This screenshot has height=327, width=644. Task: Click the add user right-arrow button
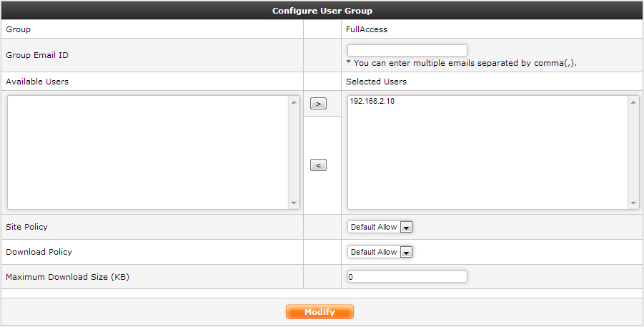pos(318,104)
